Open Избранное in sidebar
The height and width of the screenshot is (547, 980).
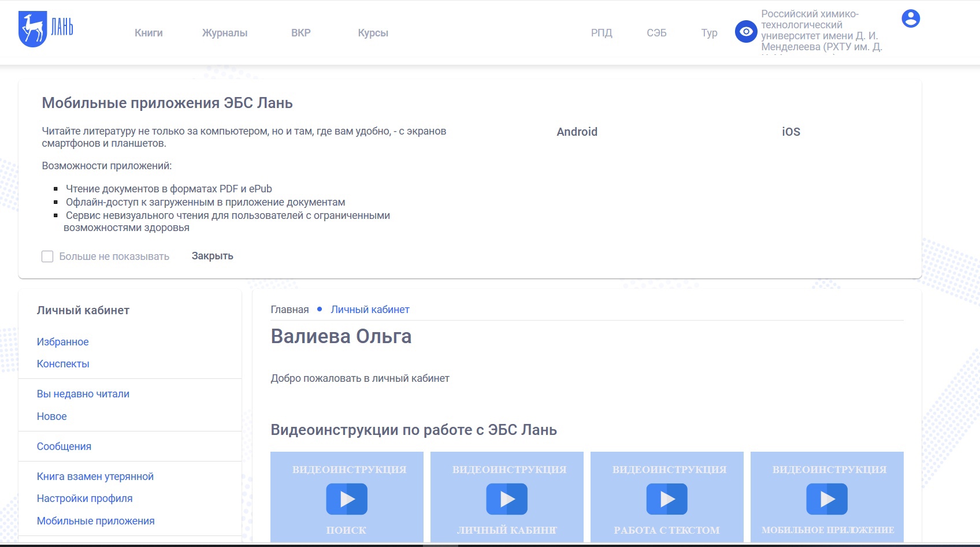63,342
